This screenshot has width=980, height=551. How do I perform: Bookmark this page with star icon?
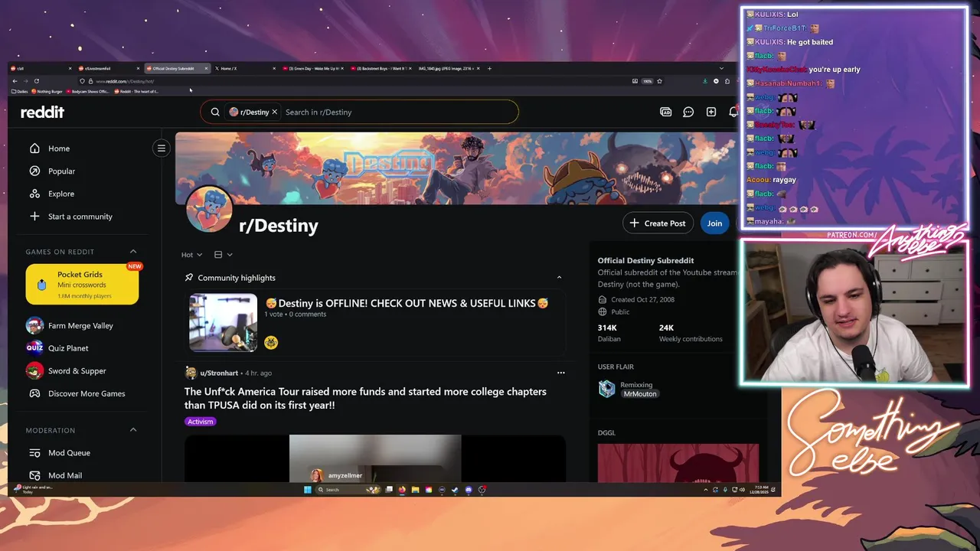pos(659,81)
